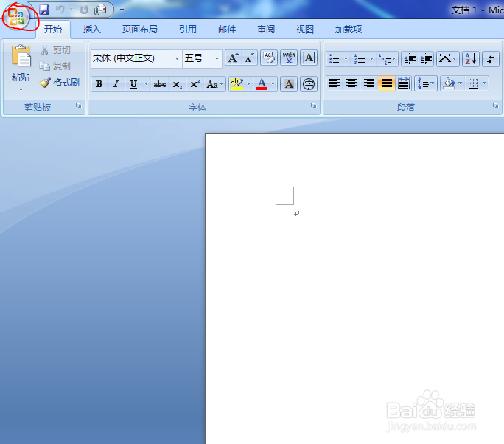
Task: Decrease paragraph indent
Action: click(410, 58)
